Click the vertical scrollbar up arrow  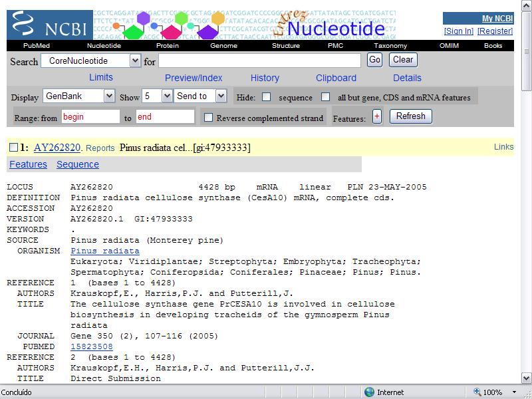[527, 5]
